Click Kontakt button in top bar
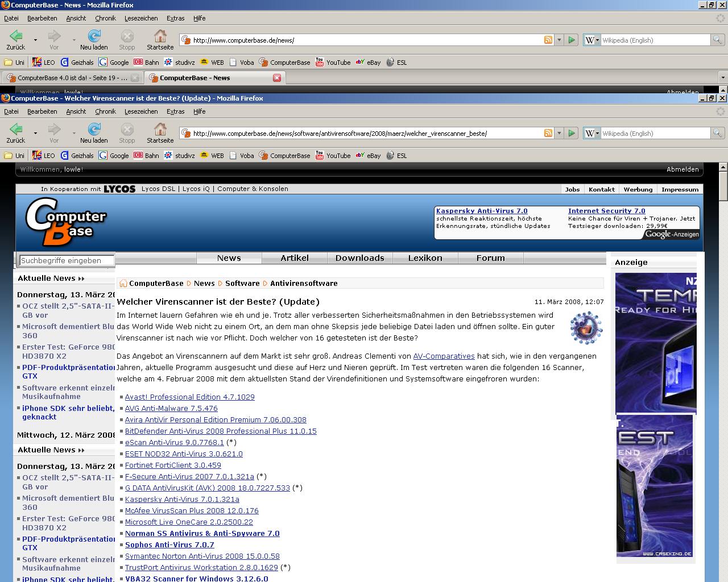This screenshot has height=582, width=728. (x=602, y=189)
